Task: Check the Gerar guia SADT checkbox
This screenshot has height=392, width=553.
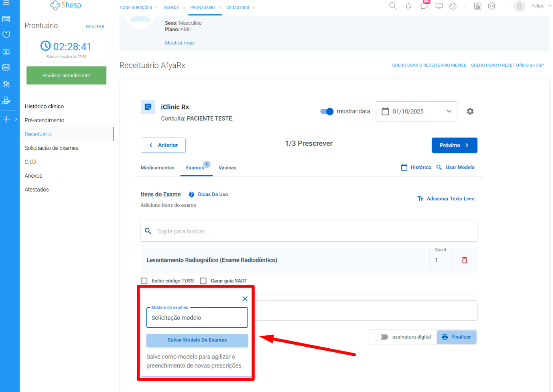Action: click(203, 281)
